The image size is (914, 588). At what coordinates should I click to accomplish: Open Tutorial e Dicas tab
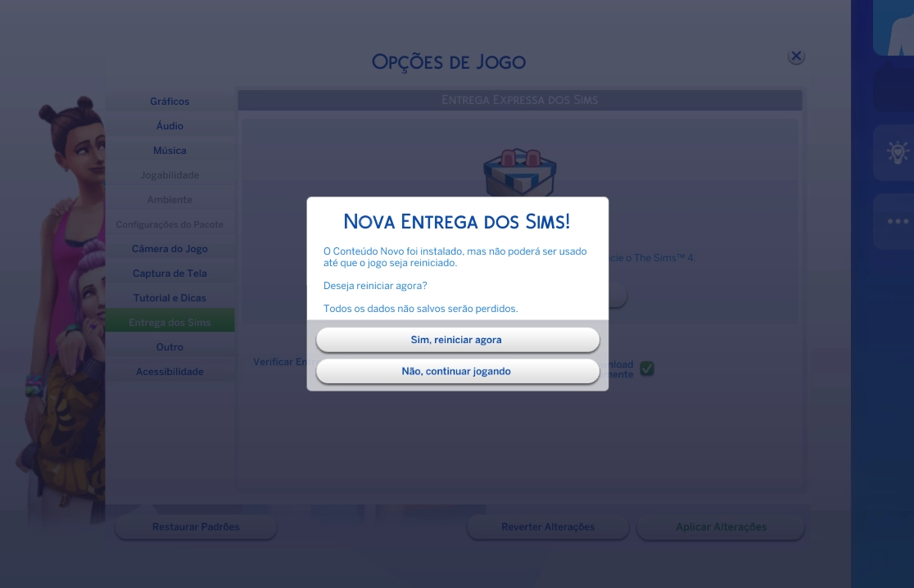coord(170,297)
